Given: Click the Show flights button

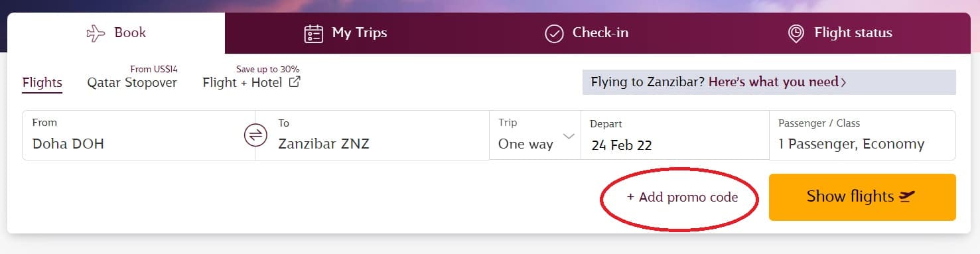Looking at the screenshot, I should click(862, 197).
